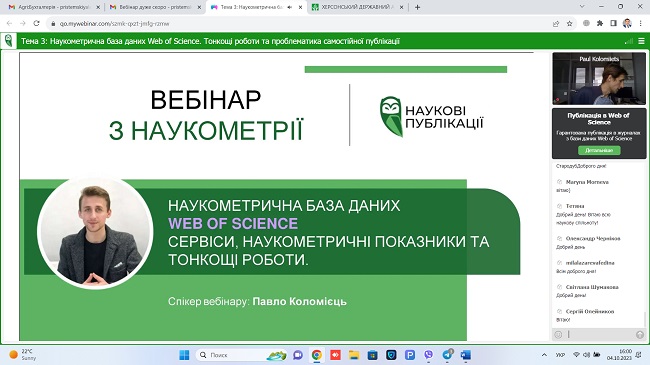This screenshot has width=650, height=365.
Task: Go forward in browser history
Action: pyautogui.click(x=23, y=24)
